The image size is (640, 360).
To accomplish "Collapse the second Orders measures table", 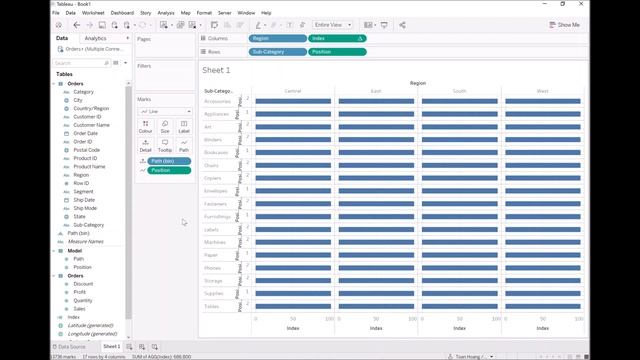I will click(x=54, y=276).
